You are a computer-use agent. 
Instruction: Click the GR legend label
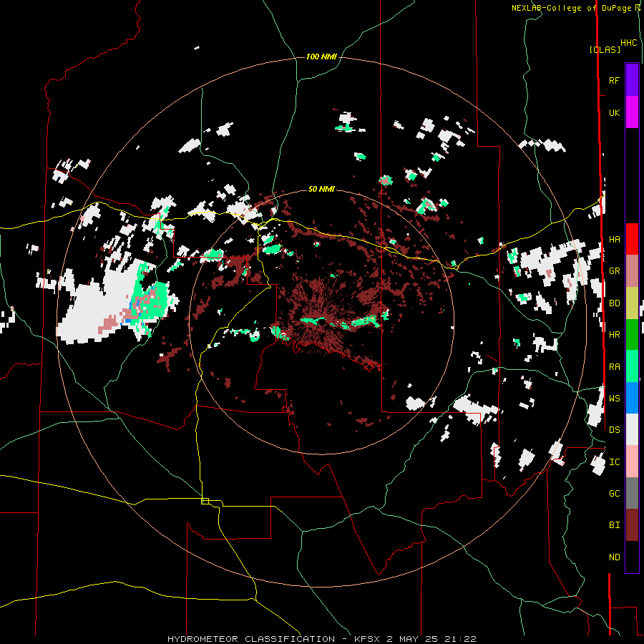coord(614,271)
